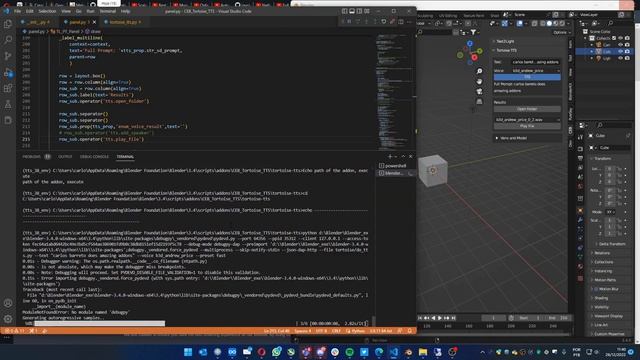Open Windows Start menu
This screenshot has height=360, width=640.
[188, 352]
